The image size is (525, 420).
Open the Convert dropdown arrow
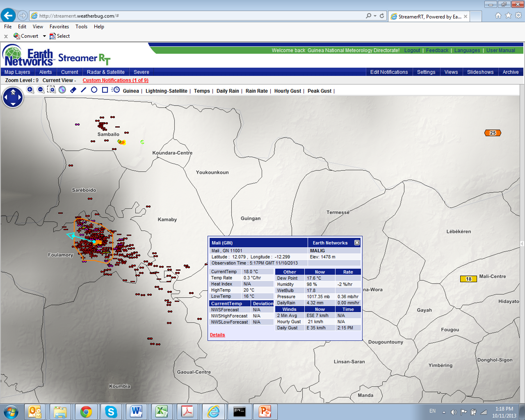pos(44,36)
